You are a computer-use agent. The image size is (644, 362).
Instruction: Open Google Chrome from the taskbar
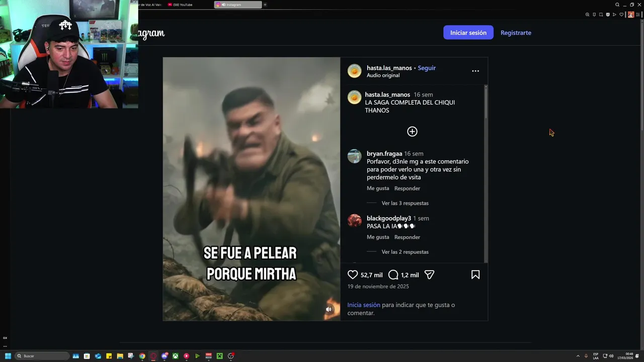(142, 356)
